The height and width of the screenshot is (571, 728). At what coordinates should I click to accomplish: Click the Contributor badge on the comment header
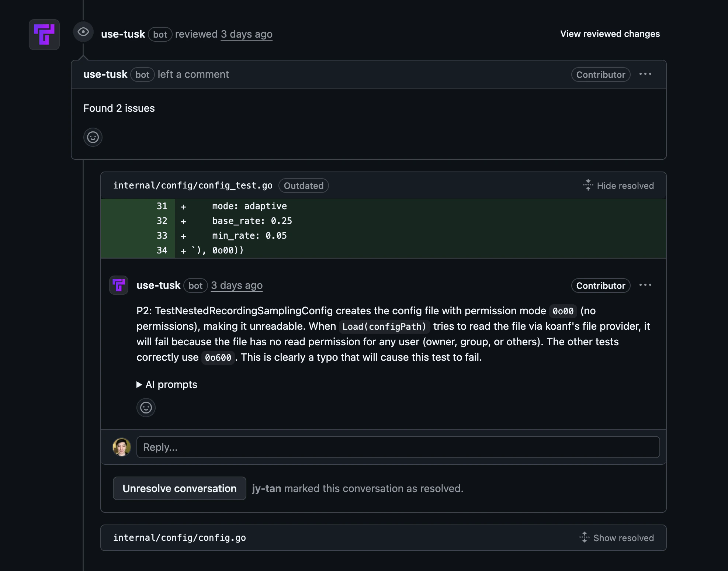point(600,75)
